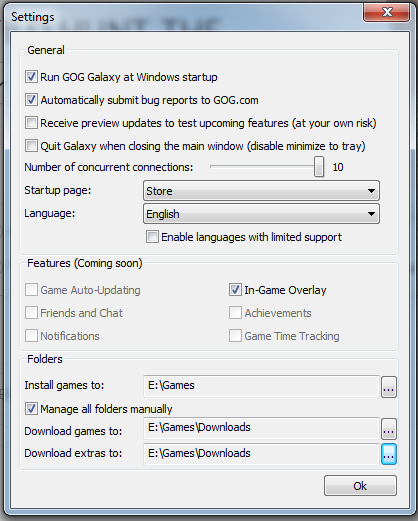Image resolution: width=418 pixels, height=521 pixels.
Task: Click the Install games to path field
Action: tap(261, 386)
